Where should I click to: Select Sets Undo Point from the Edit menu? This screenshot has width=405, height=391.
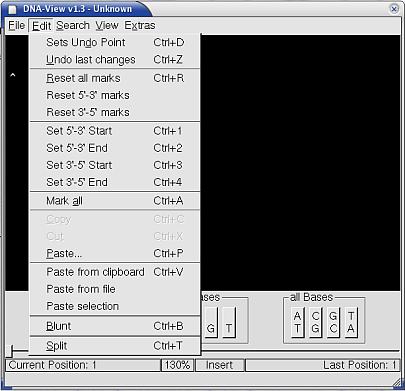point(115,42)
